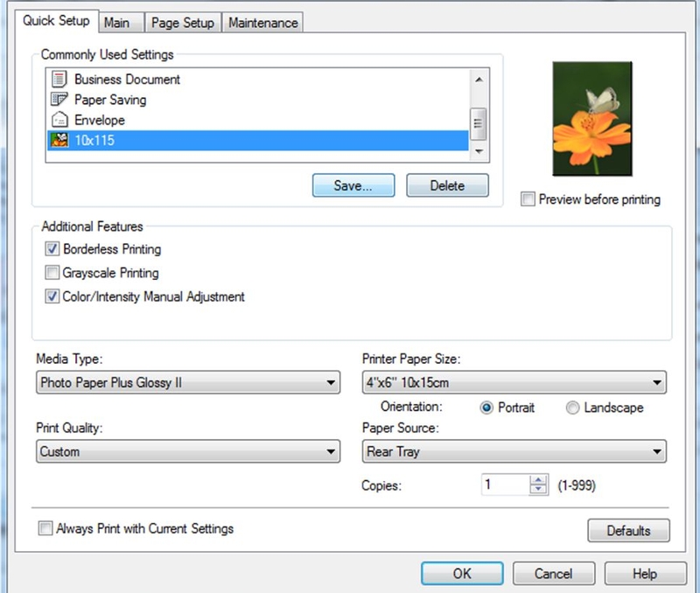Click the Copies number field

pos(506,485)
